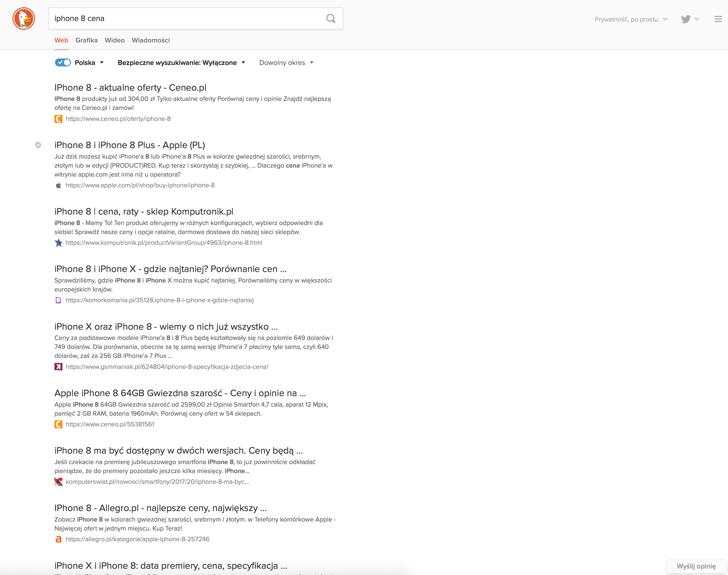Switch to Grafika tab
This screenshot has height=575, width=728.
click(x=86, y=40)
